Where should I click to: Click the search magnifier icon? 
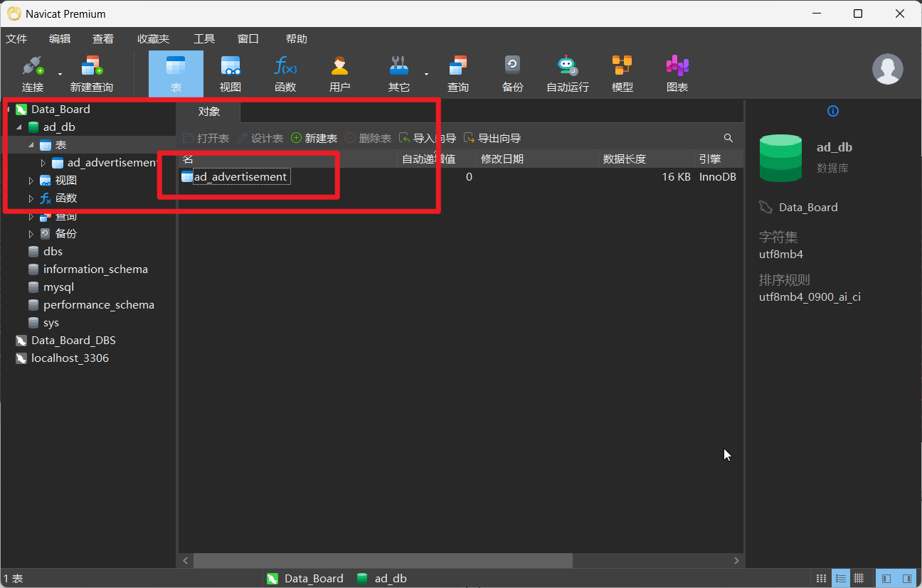(728, 138)
